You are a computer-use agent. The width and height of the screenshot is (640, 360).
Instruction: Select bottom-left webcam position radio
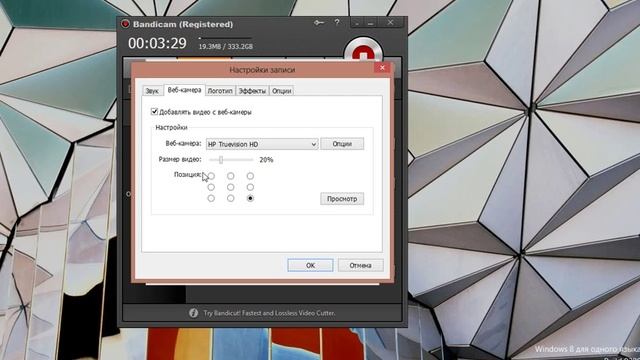point(211,198)
